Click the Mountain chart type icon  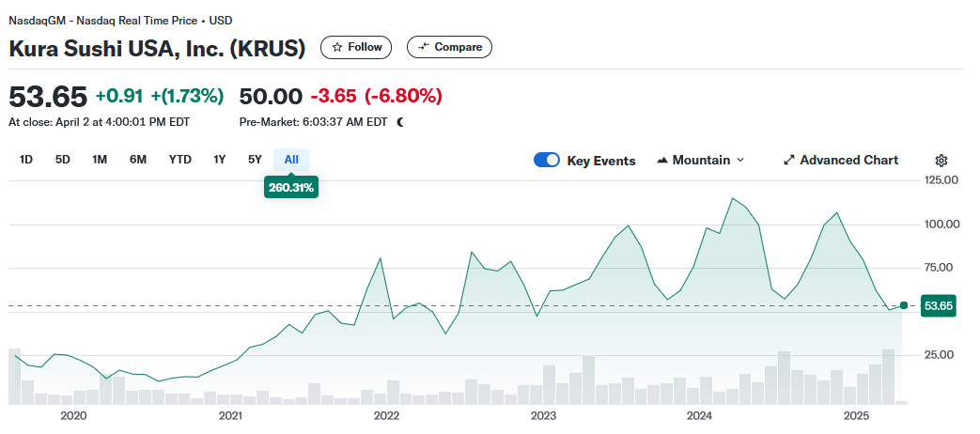click(x=662, y=161)
